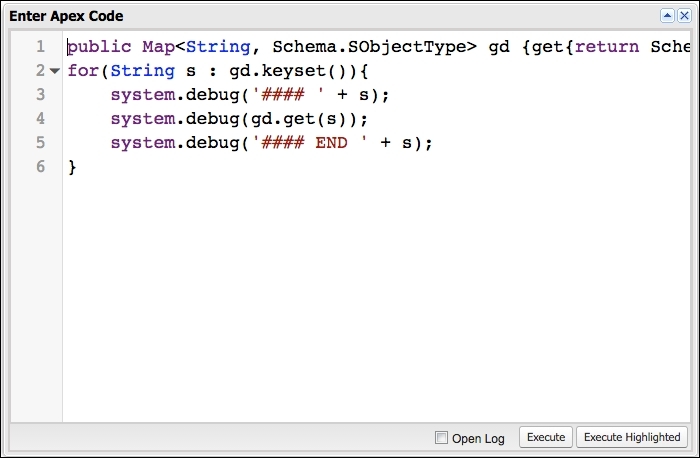Place cursor on the closing brace line
700x458 pixels.
point(72,167)
